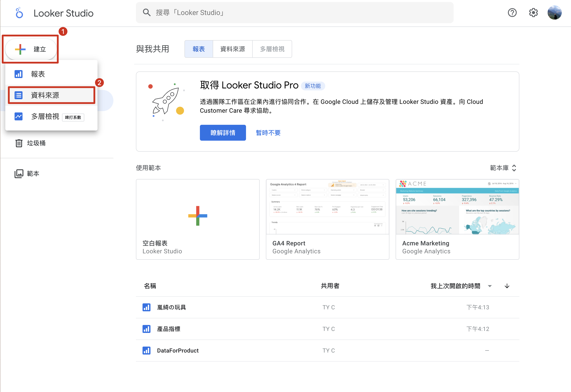This screenshot has width=571, height=392.
Task: Switch to the 資料來源 tab
Action: pos(233,49)
